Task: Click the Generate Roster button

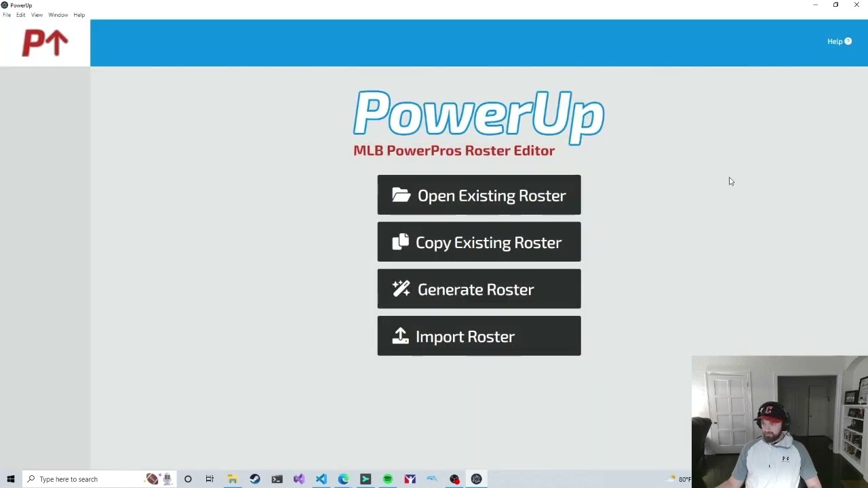Action: [x=479, y=289]
